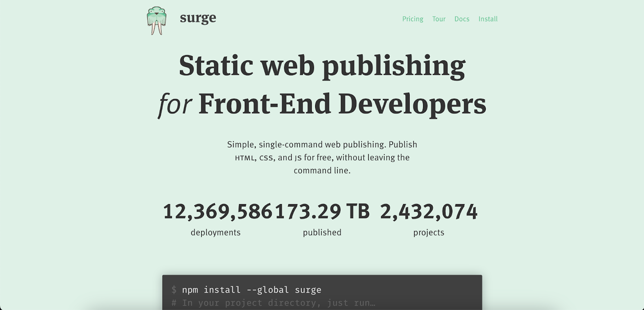Click the "Simple, single-command web publishing" description
The height and width of the screenshot is (310, 644).
point(322,157)
